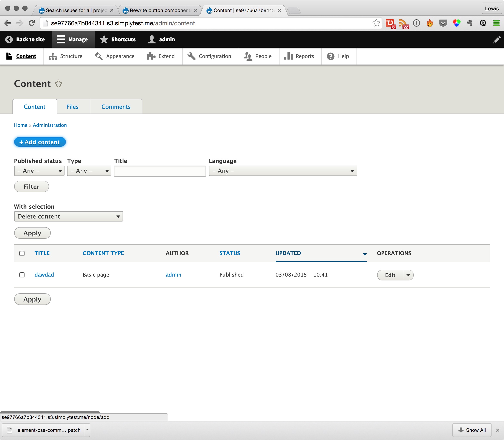Screen dimensions: 504x440
Task: Click into the Title filter text field
Action: click(x=160, y=171)
